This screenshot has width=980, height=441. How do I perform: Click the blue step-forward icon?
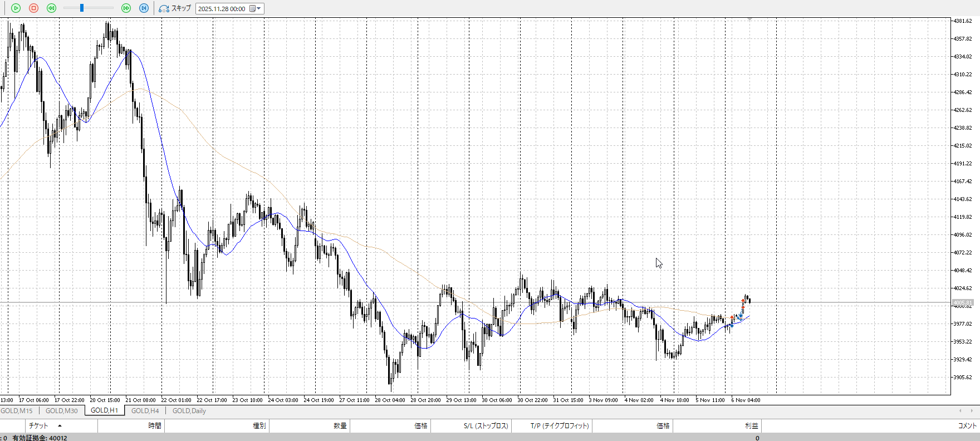click(144, 8)
